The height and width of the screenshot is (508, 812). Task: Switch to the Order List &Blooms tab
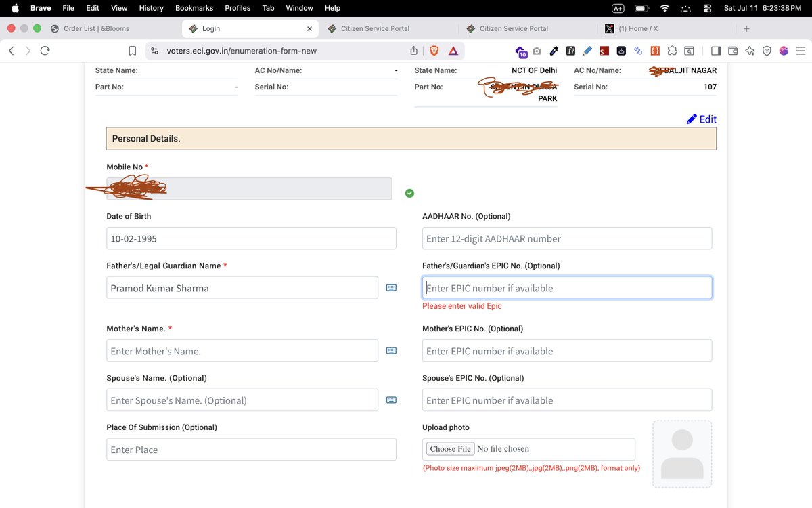(96, 28)
